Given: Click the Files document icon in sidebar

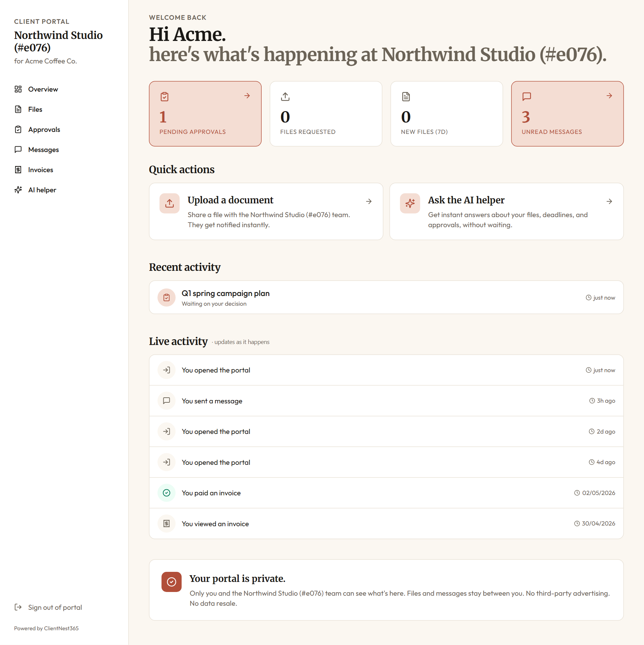Looking at the screenshot, I should 18,109.
